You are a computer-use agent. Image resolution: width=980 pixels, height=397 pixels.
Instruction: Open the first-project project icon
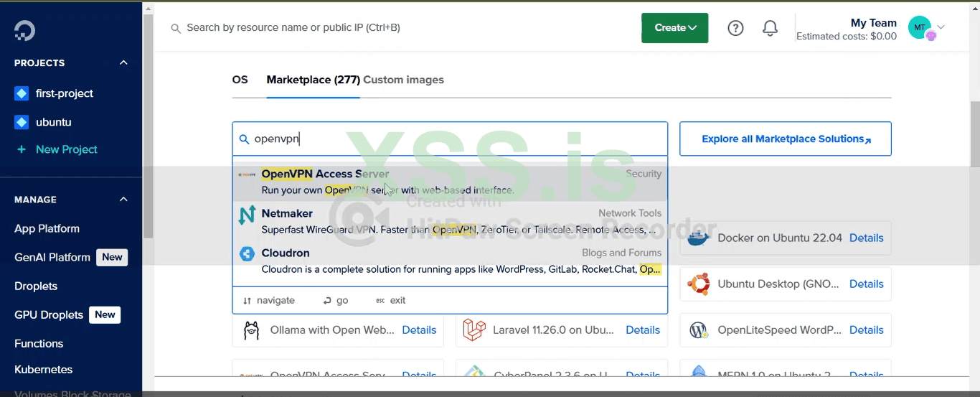coord(22,93)
